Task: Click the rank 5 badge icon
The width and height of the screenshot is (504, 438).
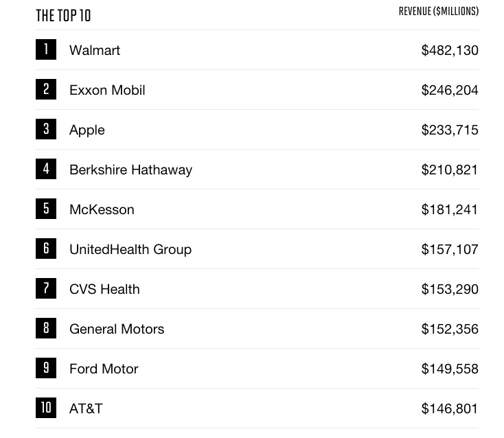Action: click(x=46, y=209)
